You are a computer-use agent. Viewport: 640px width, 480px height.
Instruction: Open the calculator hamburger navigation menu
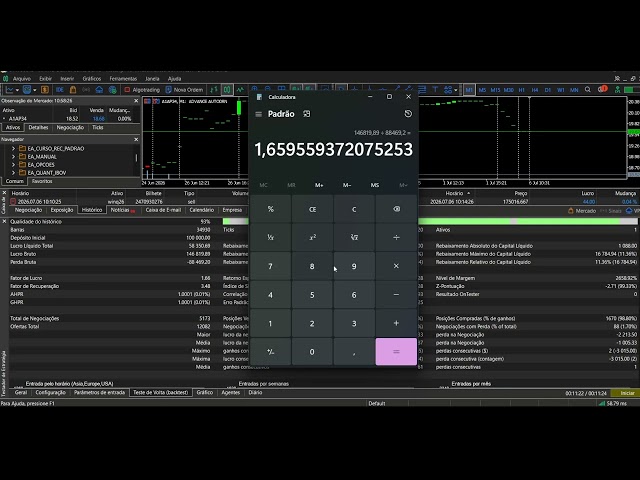pyautogui.click(x=258, y=114)
